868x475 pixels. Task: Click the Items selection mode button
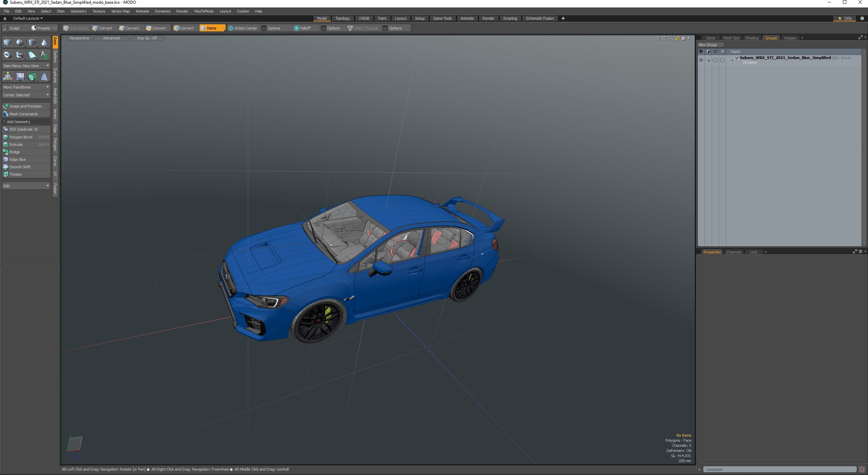click(x=212, y=28)
